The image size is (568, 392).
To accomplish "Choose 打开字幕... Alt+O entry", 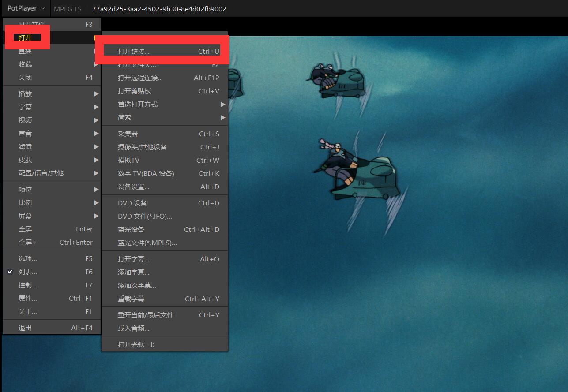I will click(x=165, y=259).
